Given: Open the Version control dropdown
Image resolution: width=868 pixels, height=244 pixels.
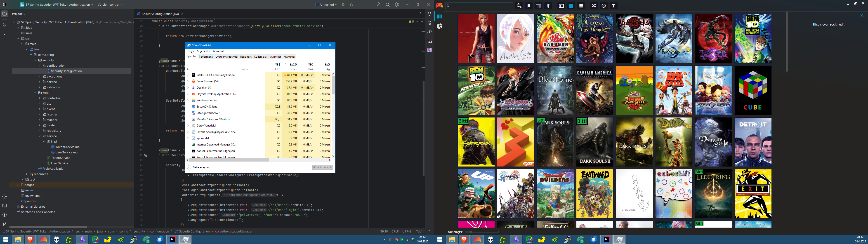Looking at the screenshot, I should pos(110,5).
